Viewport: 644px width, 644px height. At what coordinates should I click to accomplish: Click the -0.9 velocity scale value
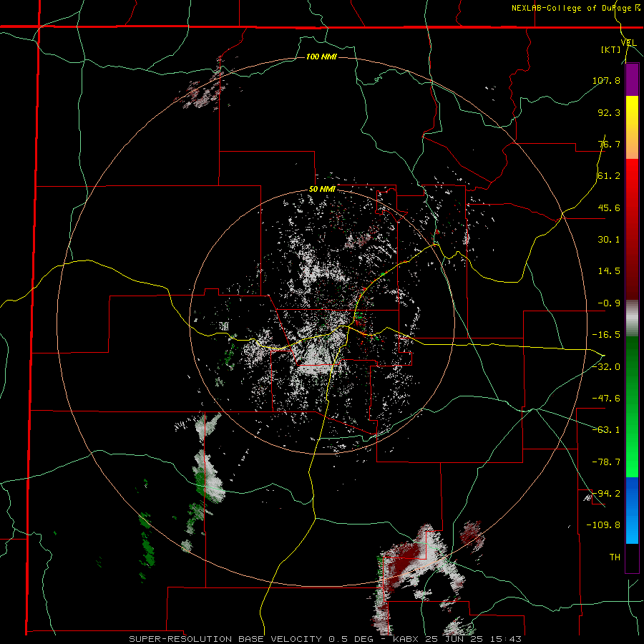point(609,303)
